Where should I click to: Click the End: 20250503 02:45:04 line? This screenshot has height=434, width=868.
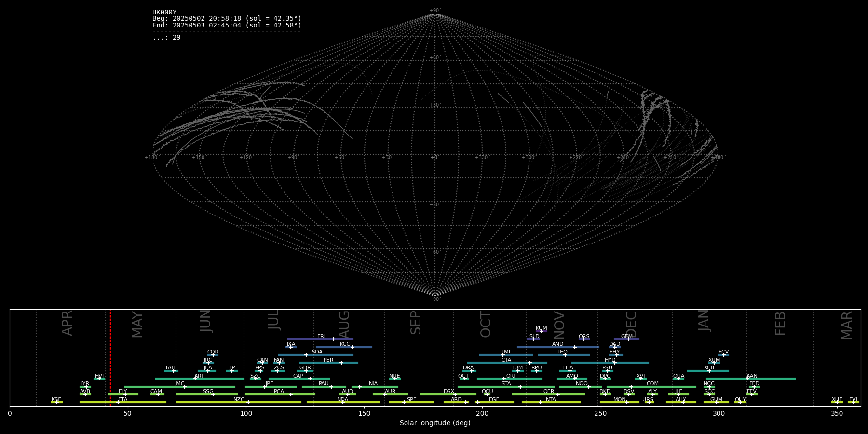pyautogui.click(x=227, y=25)
